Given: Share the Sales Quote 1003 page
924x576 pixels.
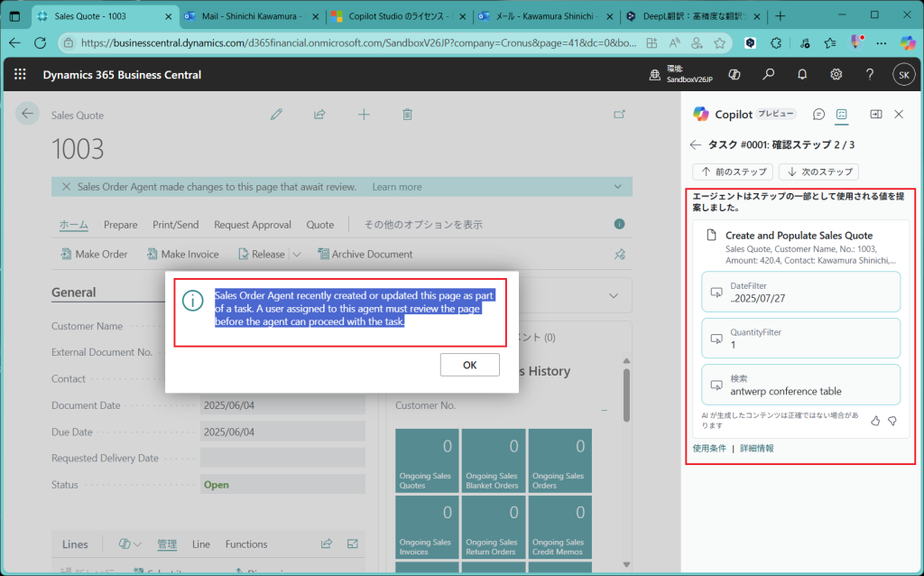Looking at the screenshot, I should pyautogui.click(x=319, y=115).
